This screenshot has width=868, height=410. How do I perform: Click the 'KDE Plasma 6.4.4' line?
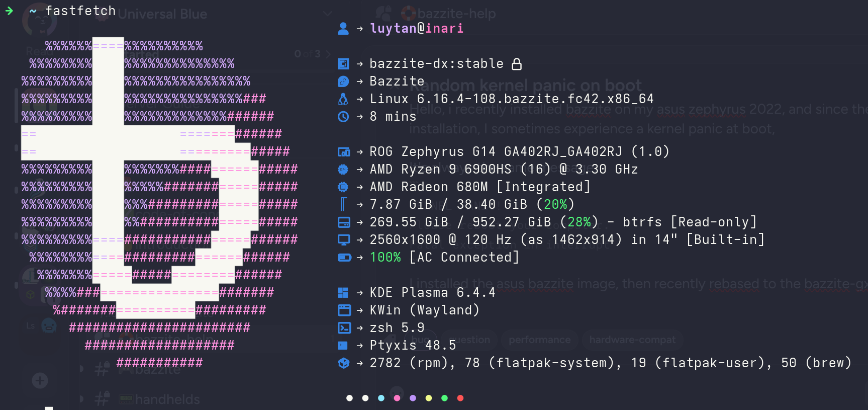click(433, 293)
